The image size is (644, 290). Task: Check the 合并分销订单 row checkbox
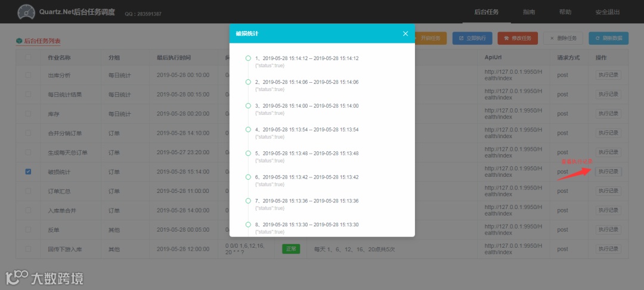(29, 133)
